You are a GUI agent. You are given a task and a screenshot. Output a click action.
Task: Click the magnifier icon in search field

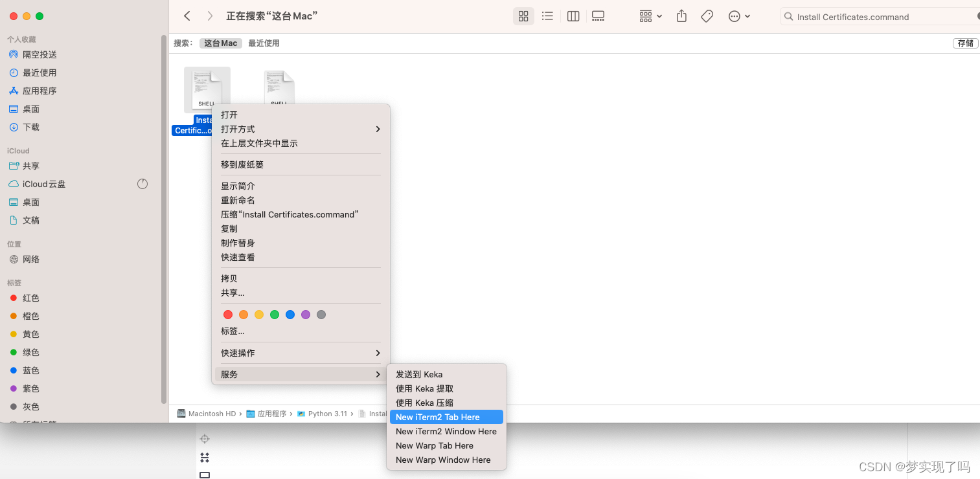pyautogui.click(x=788, y=17)
